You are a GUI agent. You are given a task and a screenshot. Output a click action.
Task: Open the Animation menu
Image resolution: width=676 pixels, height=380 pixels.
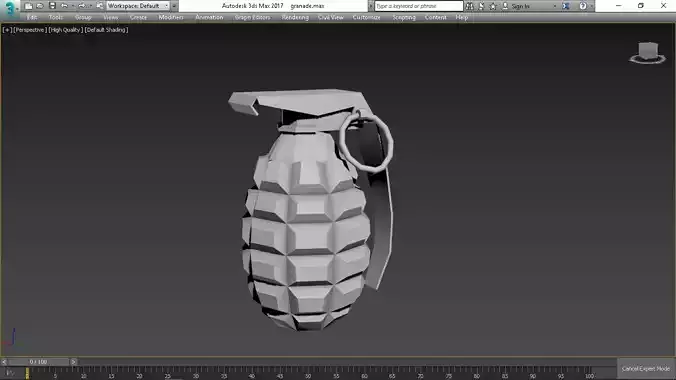point(209,18)
